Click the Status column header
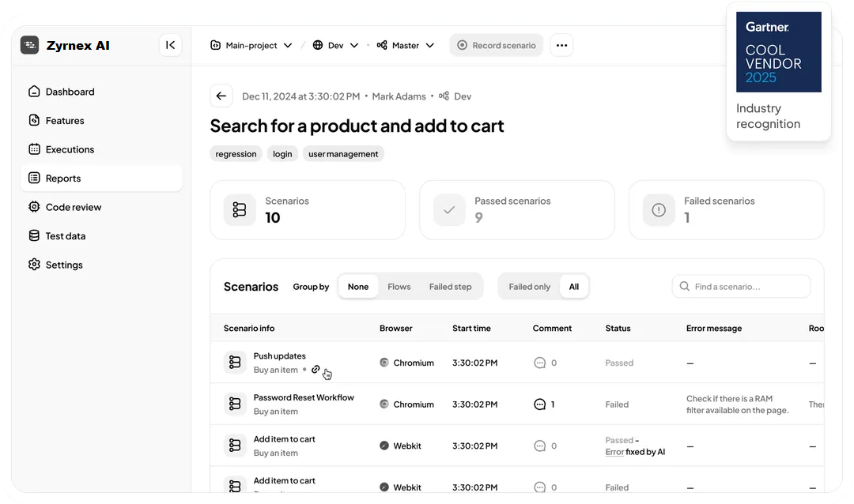The image size is (854, 504). [x=618, y=328]
